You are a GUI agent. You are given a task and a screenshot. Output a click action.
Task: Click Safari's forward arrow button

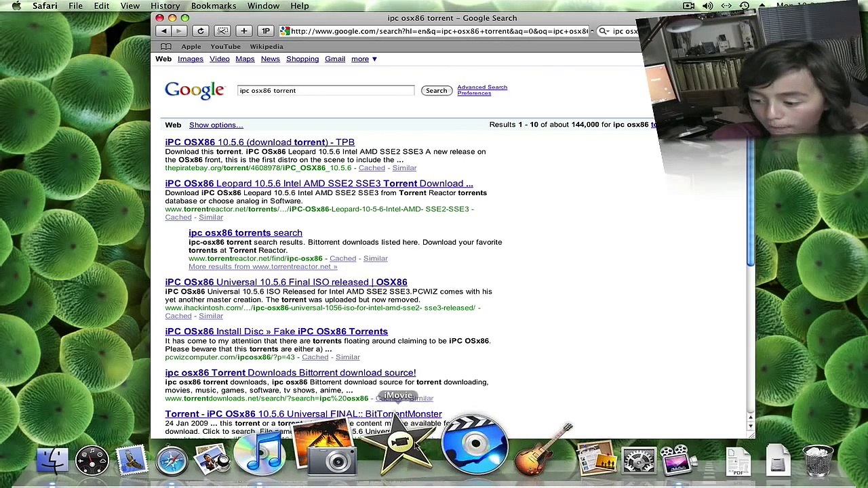[178, 31]
